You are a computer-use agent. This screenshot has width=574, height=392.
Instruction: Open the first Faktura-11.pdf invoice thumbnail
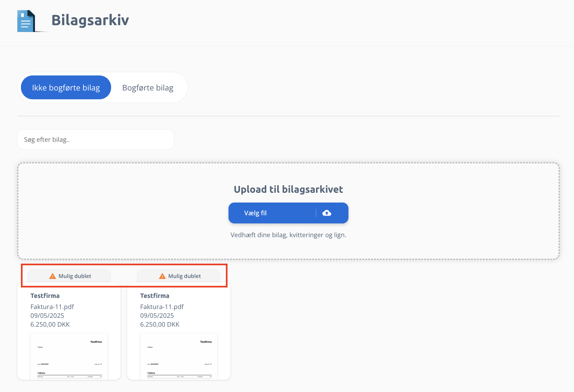(69, 356)
